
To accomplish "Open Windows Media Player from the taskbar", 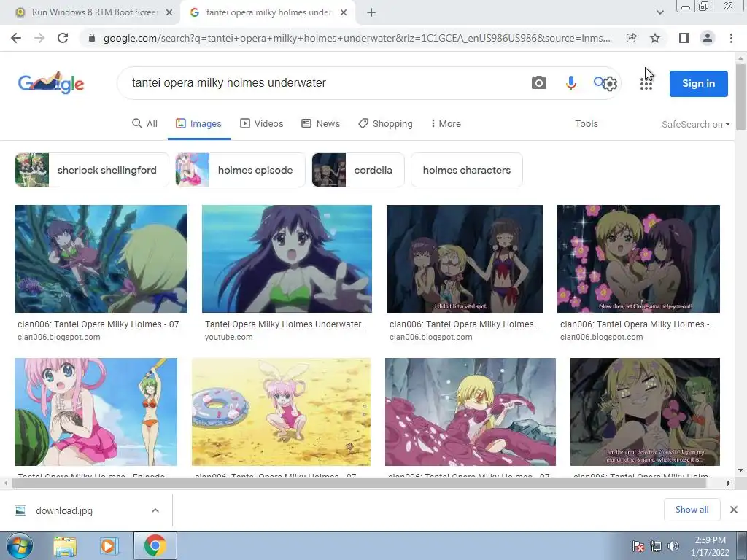I will 108,546.
